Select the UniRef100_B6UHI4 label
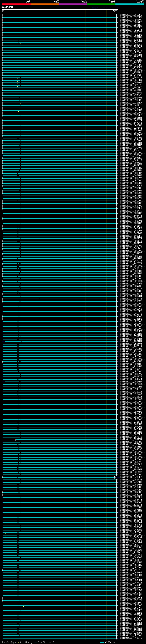146x644 pixels. pos(131,77)
